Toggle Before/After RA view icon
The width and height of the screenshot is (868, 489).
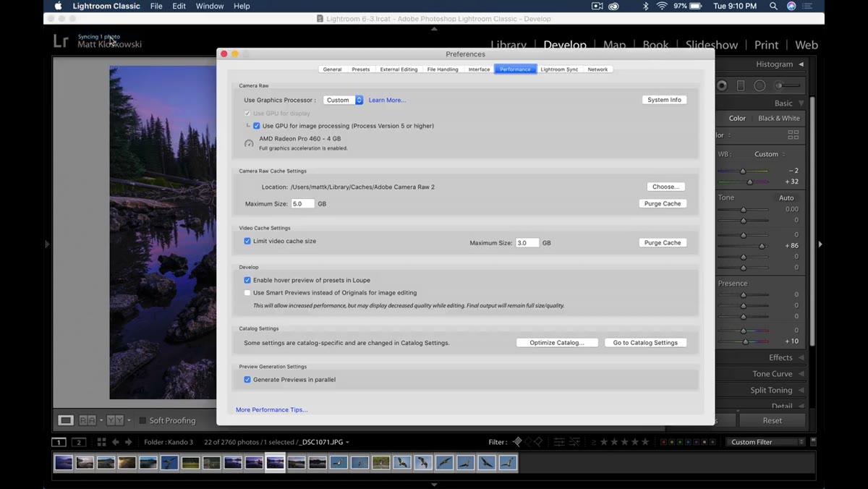[88, 420]
